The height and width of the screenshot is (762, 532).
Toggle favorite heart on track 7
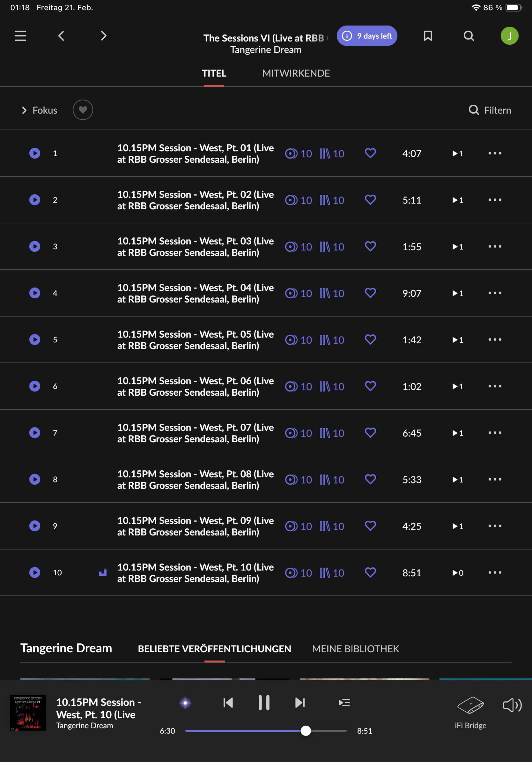click(x=371, y=432)
